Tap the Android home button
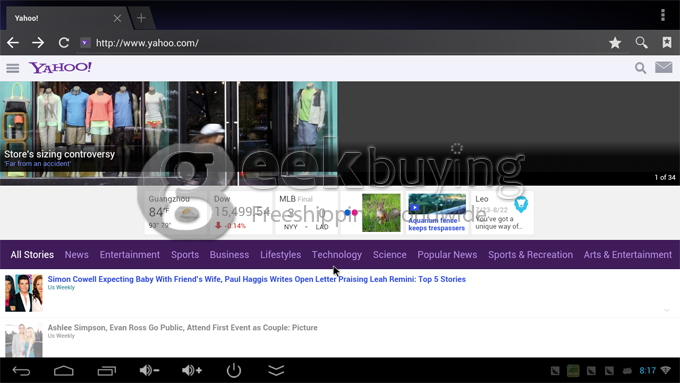 pos(64,370)
